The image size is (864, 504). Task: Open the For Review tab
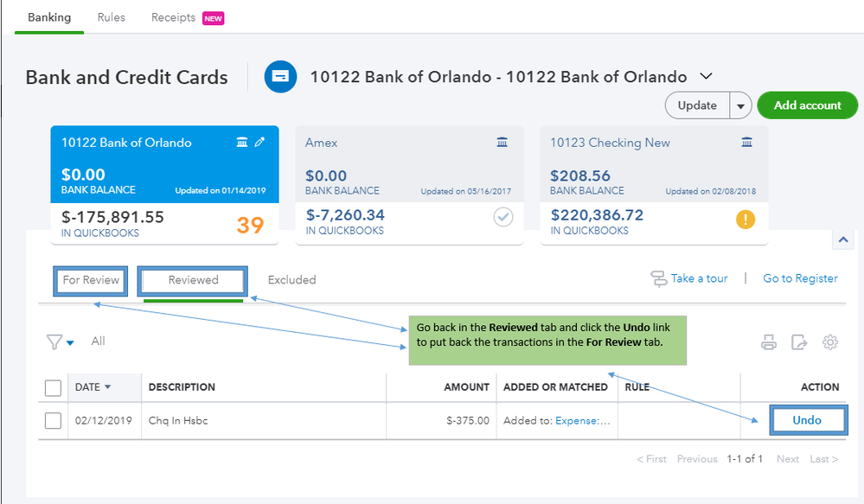(x=91, y=280)
